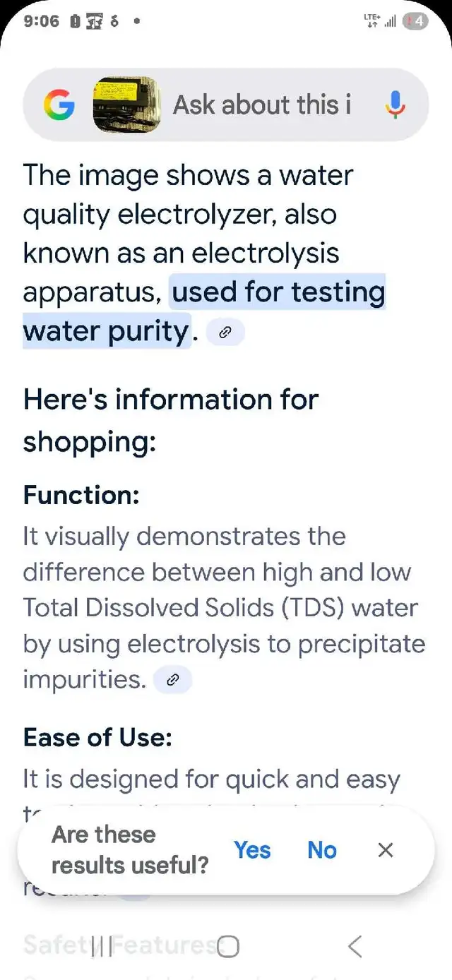Tap the 'Ease of Use:' heading
Image resolution: width=452 pixels, height=980 pixels.
(97, 738)
